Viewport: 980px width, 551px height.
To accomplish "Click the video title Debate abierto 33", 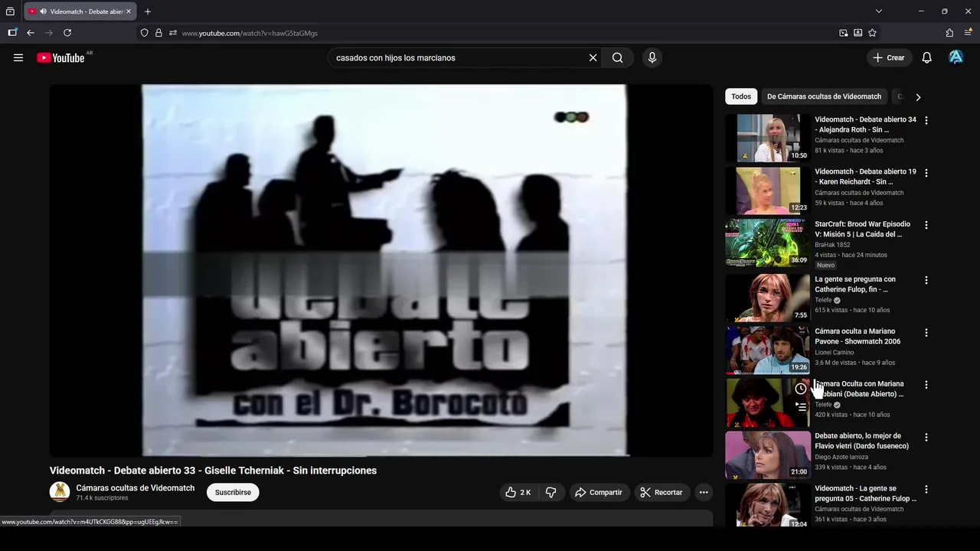I will (x=213, y=471).
